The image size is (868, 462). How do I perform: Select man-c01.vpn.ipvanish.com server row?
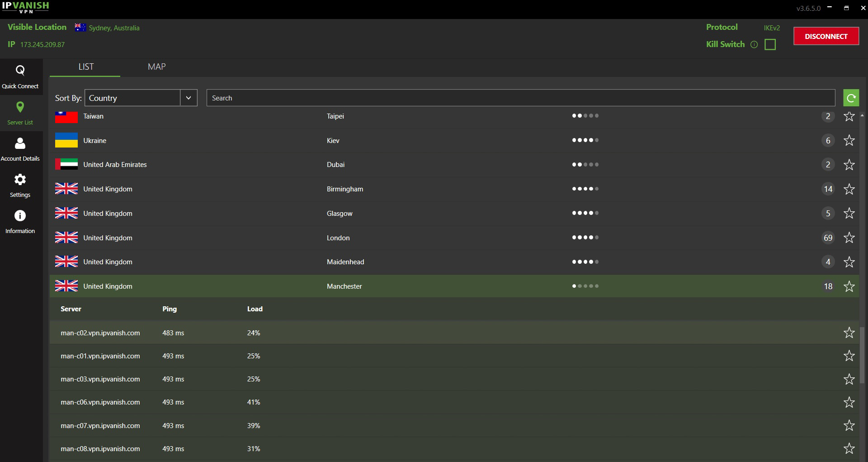[x=454, y=356]
